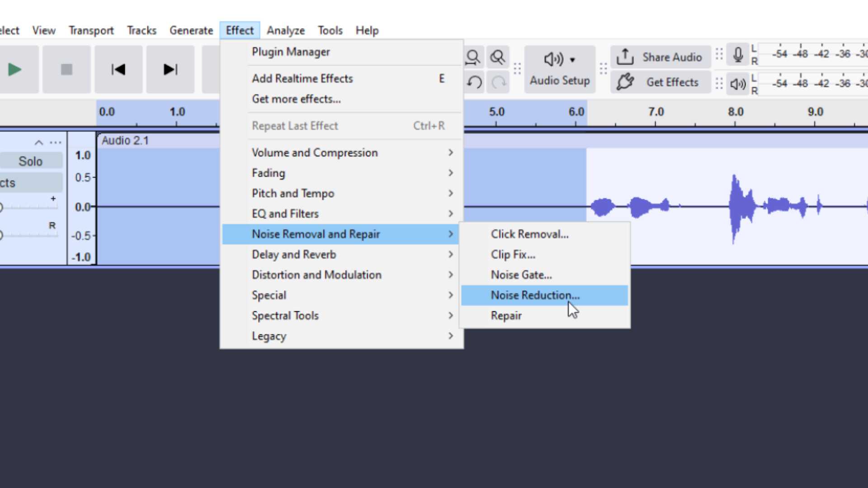Viewport: 868px width, 488px height.
Task: Expand Delay and Reverb submenu
Action: [341, 254]
